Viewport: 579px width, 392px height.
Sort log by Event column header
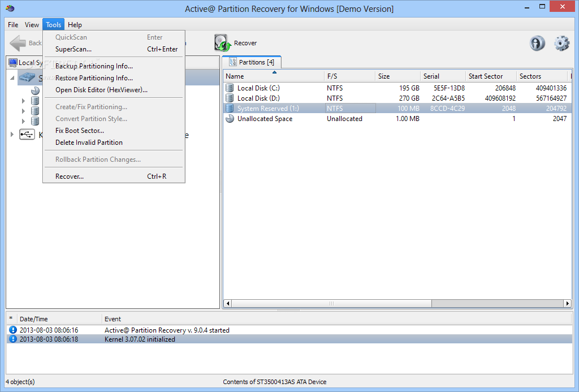[x=337, y=319]
